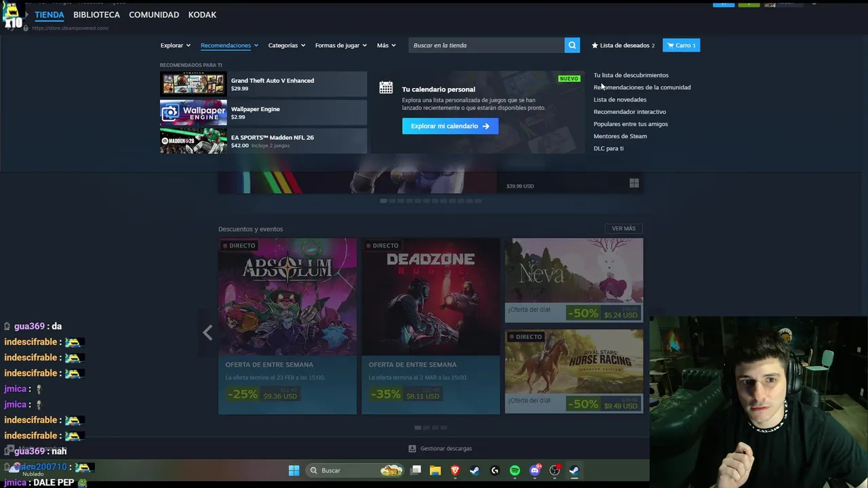Open the KODAK profile tab
This screenshot has width=868, height=488.
click(202, 14)
